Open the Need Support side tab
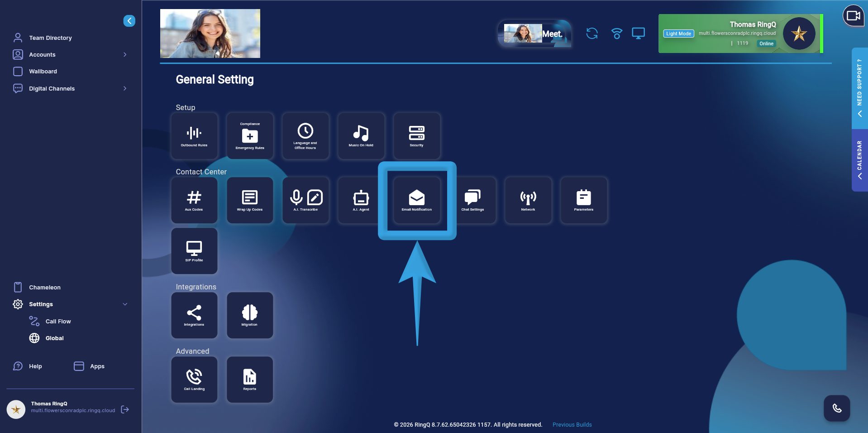The image size is (868, 433). 859,88
